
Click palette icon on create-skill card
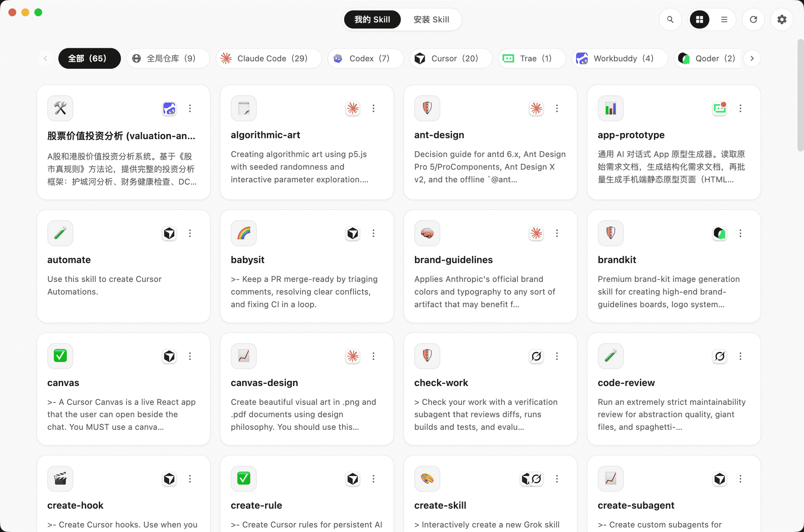(427, 479)
